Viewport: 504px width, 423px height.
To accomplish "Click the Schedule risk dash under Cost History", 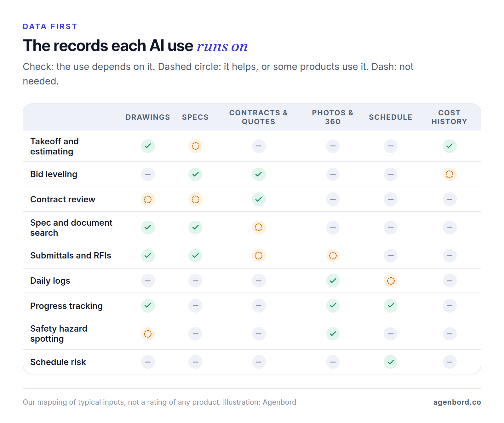I will tap(450, 362).
